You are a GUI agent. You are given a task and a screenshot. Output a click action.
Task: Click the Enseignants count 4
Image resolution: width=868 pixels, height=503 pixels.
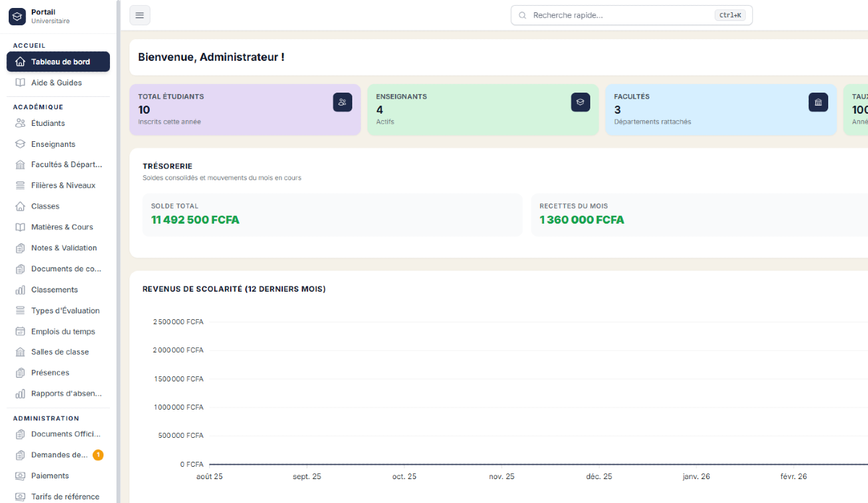[380, 109]
